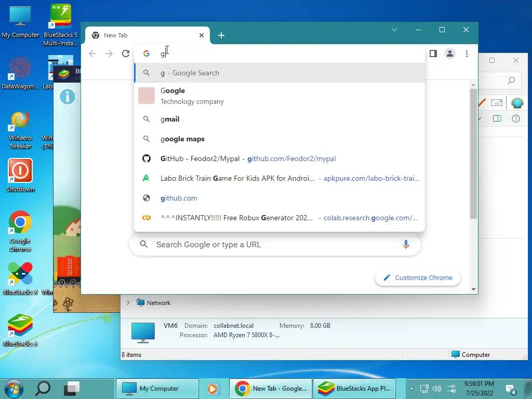Open the Labo Brick Train Game apkpure suggestion
Image resolution: width=532 pixels, height=399 pixels.
tap(280, 178)
